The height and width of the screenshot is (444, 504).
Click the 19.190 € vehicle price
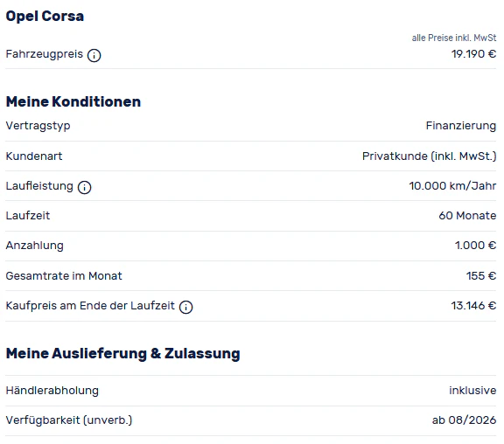[473, 54]
